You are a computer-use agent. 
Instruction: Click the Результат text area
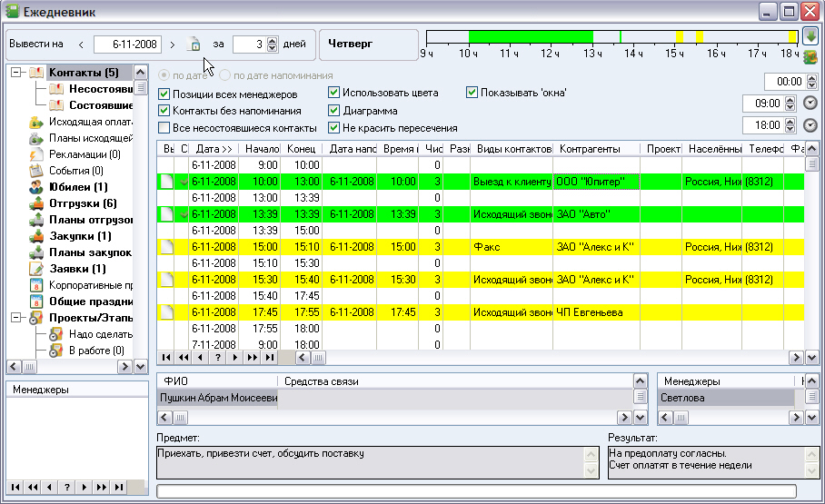(707, 462)
